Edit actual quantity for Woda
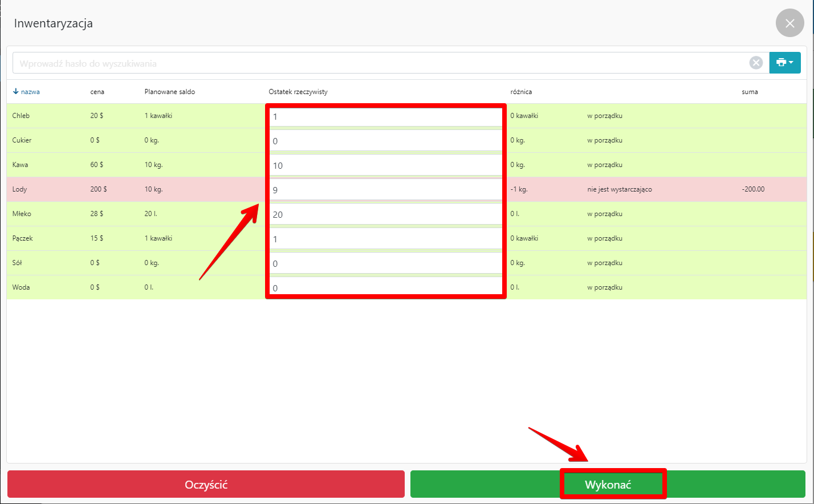The image size is (814, 504). point(385,288)
